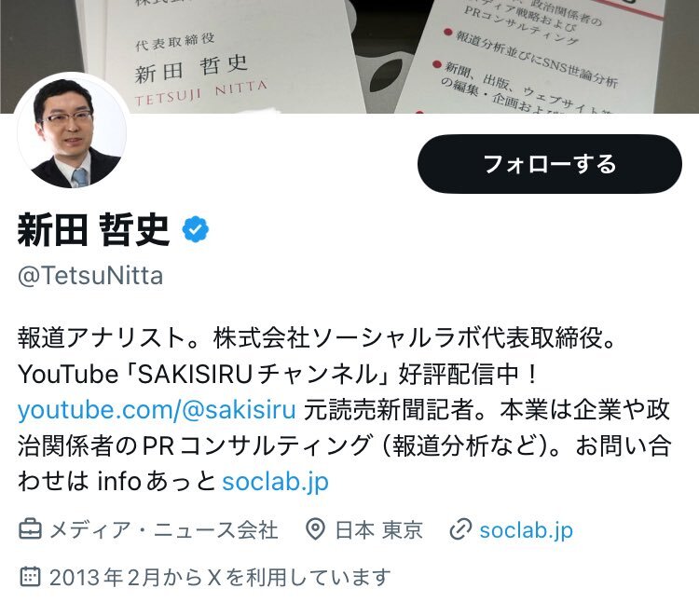
Task: Click the link chain icon beside website
Action: tap(460, 529)
